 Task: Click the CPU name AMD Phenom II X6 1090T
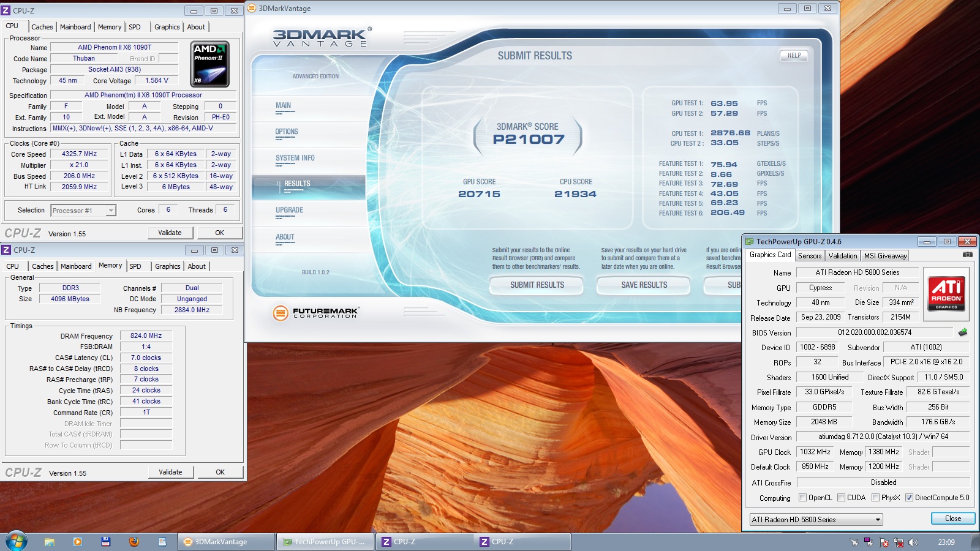point(115,47)
